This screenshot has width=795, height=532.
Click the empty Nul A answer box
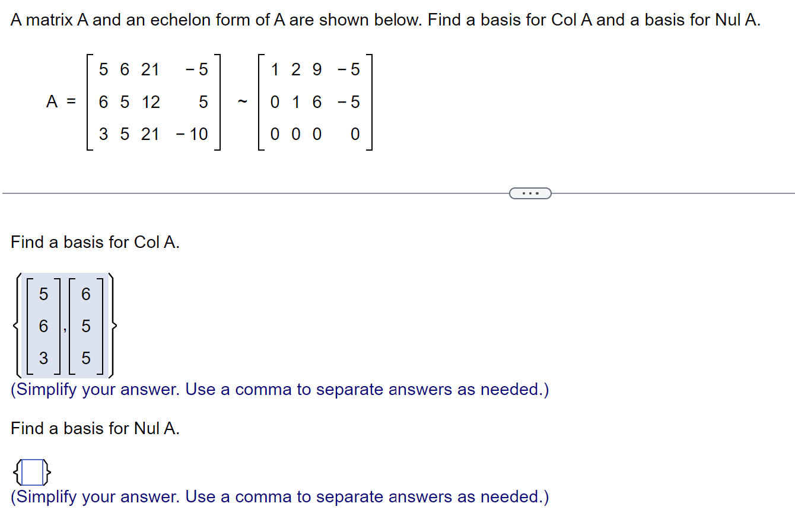click(33, 473)
